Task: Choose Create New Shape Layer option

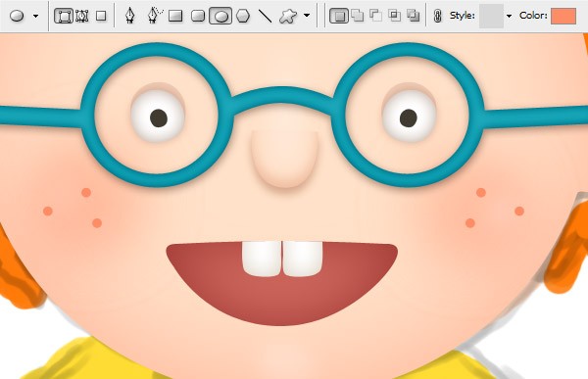Action: coord(339,16)
